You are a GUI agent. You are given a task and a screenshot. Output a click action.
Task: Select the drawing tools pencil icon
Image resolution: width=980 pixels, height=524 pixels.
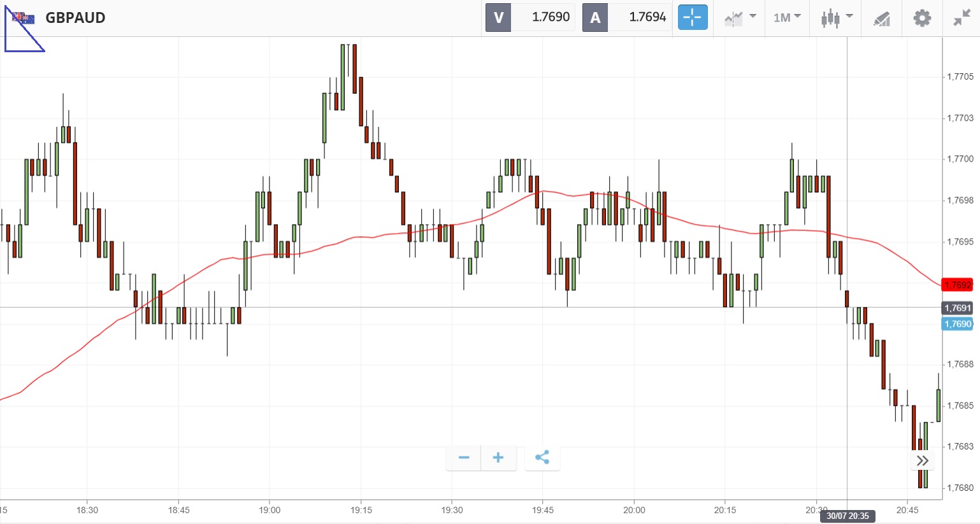pyautogui.click(x=881, y=18)
